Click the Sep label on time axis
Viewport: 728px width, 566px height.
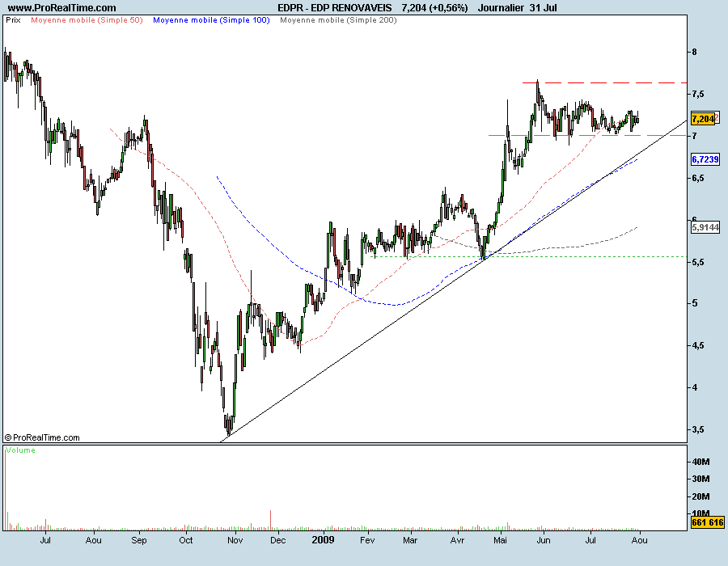click(139, 540)
